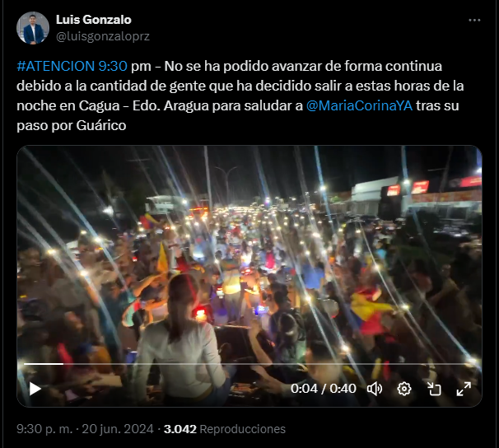Click the 0:04 / 0:40 time display
Viewport: 499px width, 448px height.
coord(324,389)
